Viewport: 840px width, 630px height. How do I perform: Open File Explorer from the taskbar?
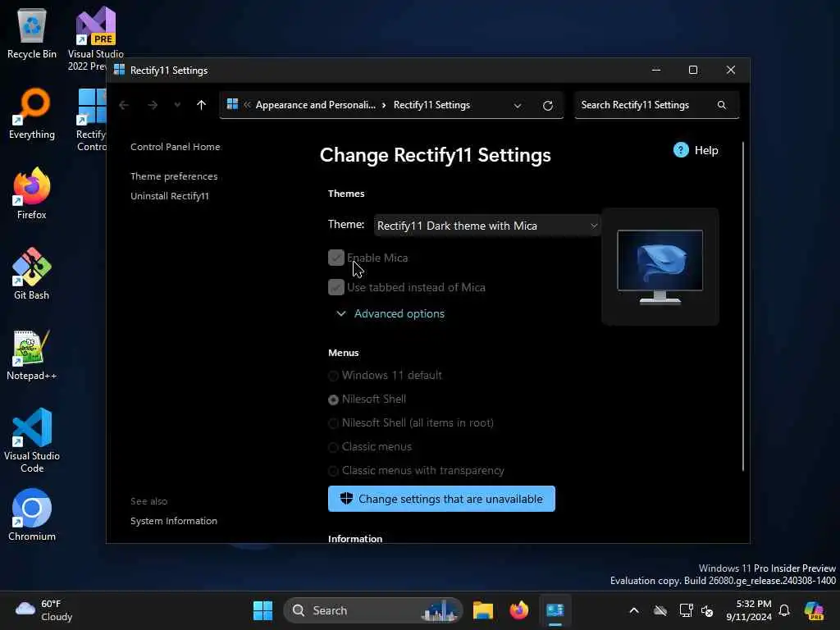tap(482, 610)
